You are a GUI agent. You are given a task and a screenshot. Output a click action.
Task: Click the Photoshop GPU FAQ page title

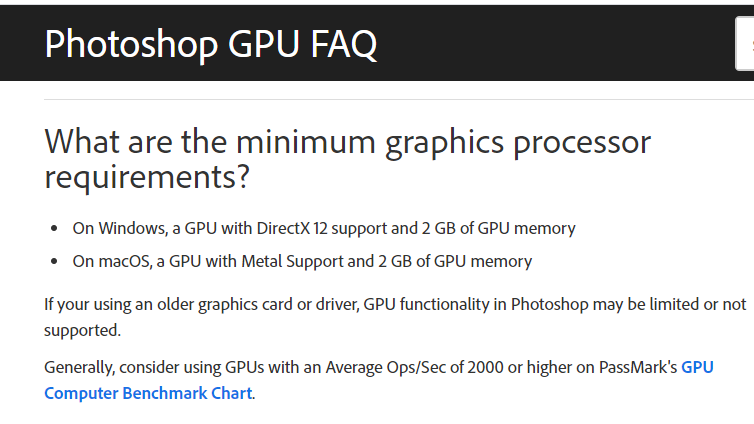click(211, 46)
